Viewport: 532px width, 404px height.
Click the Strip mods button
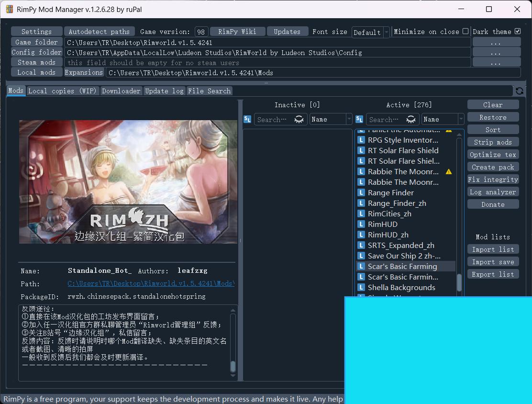click(493, 142)
